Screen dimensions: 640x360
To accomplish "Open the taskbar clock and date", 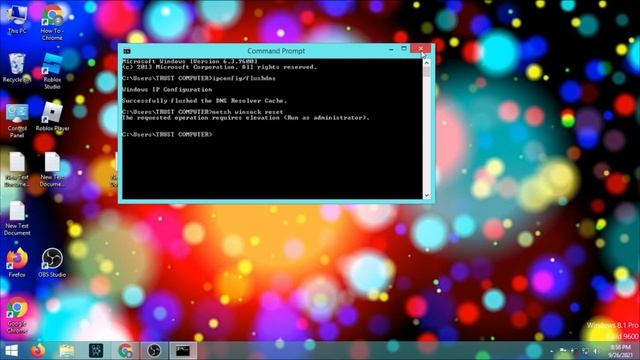I will [620, 351].
